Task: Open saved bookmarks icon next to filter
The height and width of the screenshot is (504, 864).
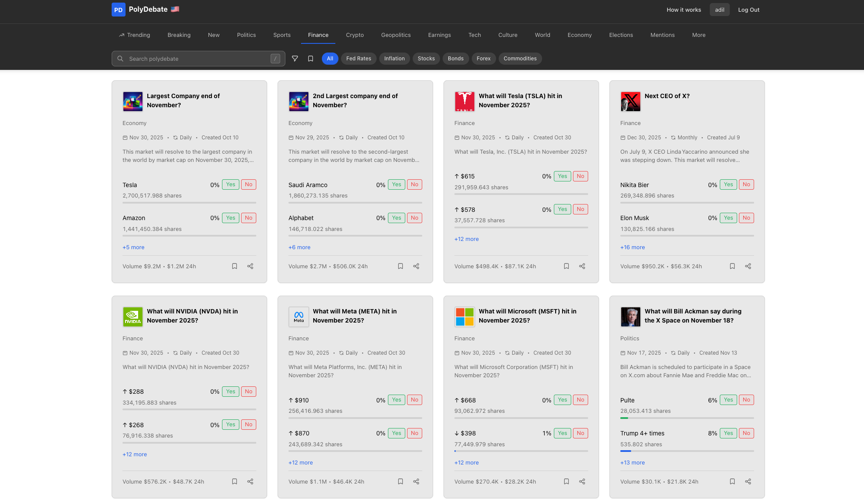Action: pos(311,59)
